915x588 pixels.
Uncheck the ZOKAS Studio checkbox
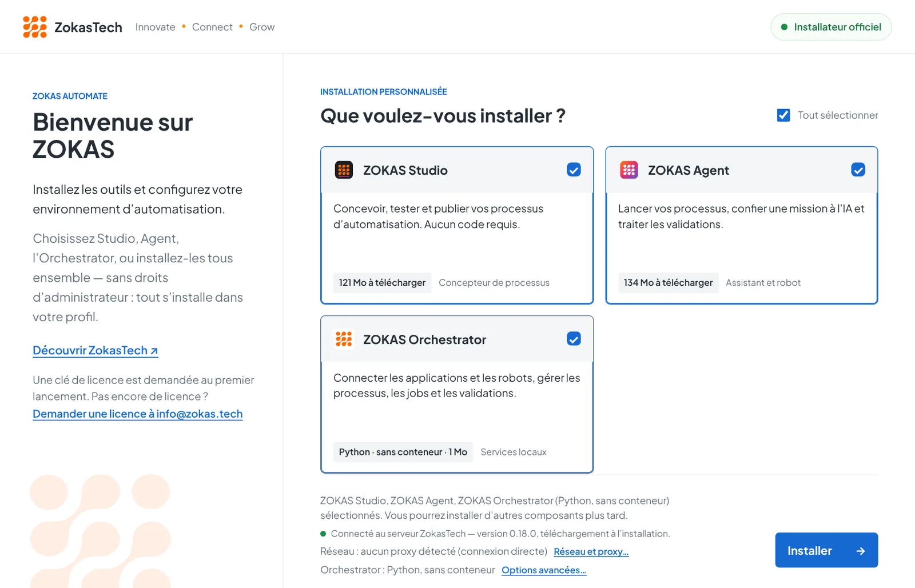(574, 170)
